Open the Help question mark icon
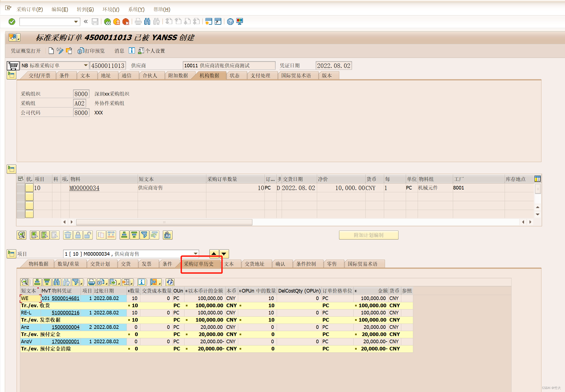The width and height of the screenshot is (565, 392). click(230, 22)
